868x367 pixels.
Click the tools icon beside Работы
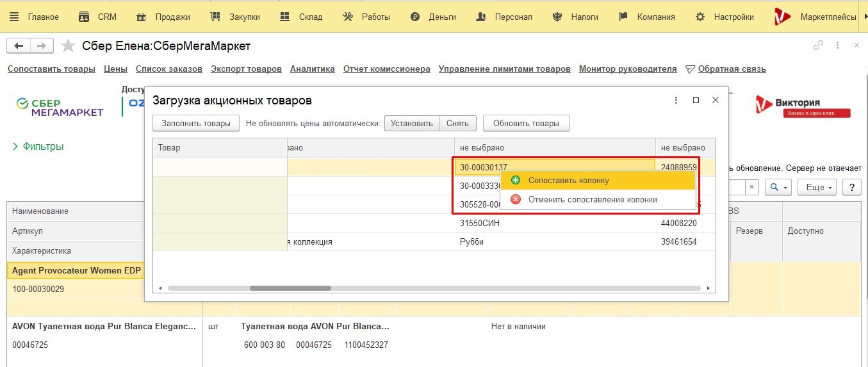(x=348, y=17)
